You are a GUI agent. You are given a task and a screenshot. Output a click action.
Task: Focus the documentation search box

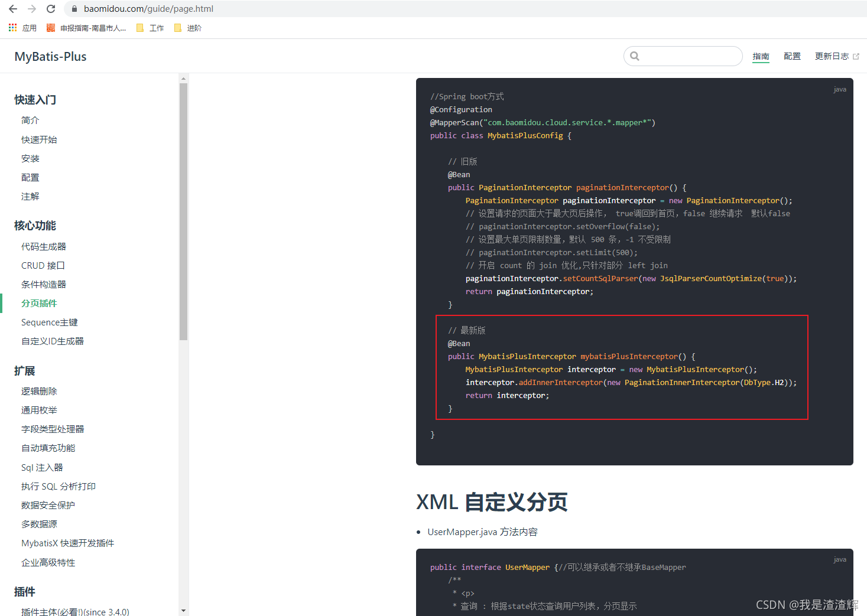(x=683, y=56)
